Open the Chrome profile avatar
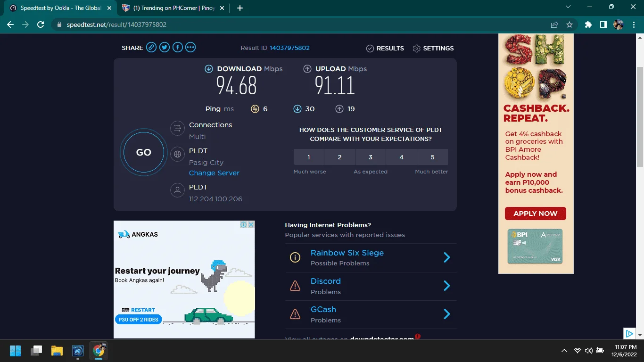 (x=618, y=25)
